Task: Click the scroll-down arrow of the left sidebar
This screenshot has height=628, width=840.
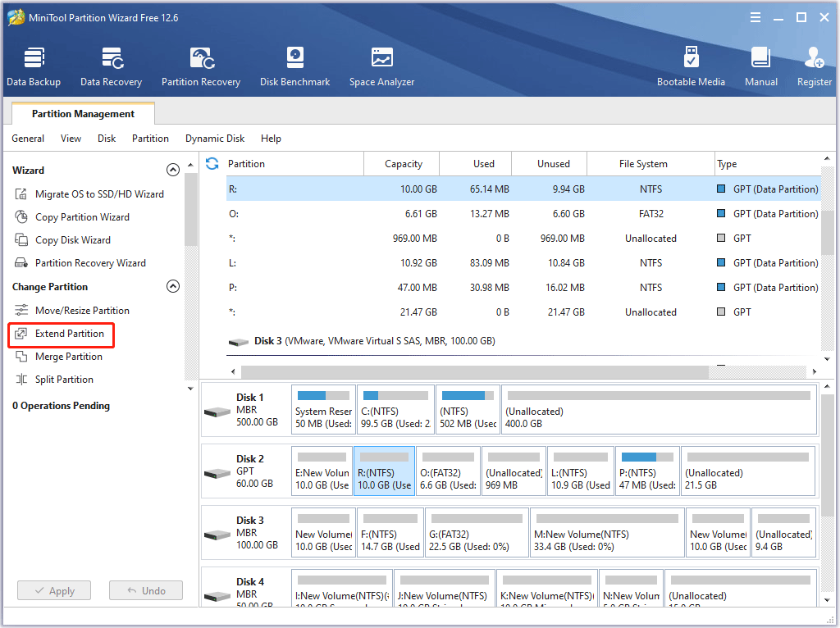Action: pos(190,389)
